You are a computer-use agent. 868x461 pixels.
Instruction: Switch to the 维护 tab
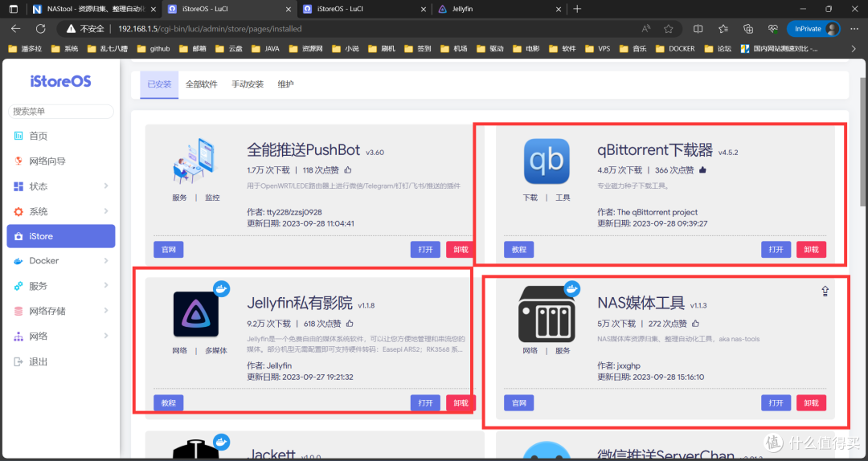[x=285, y=84]
